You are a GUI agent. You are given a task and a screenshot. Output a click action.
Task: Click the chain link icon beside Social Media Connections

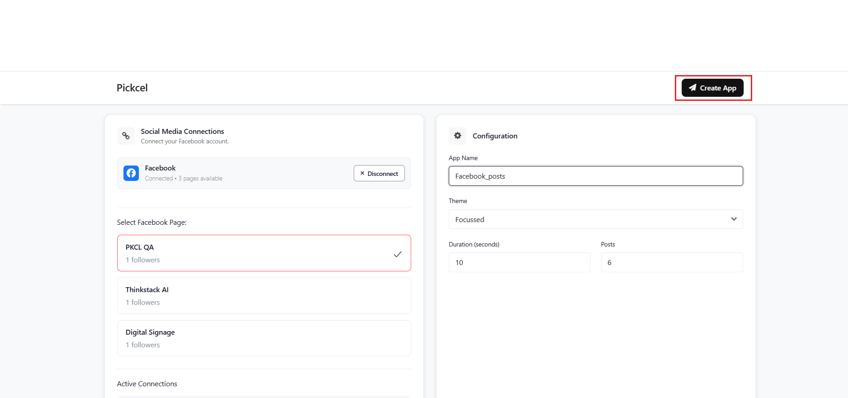(x=126, y=136)
